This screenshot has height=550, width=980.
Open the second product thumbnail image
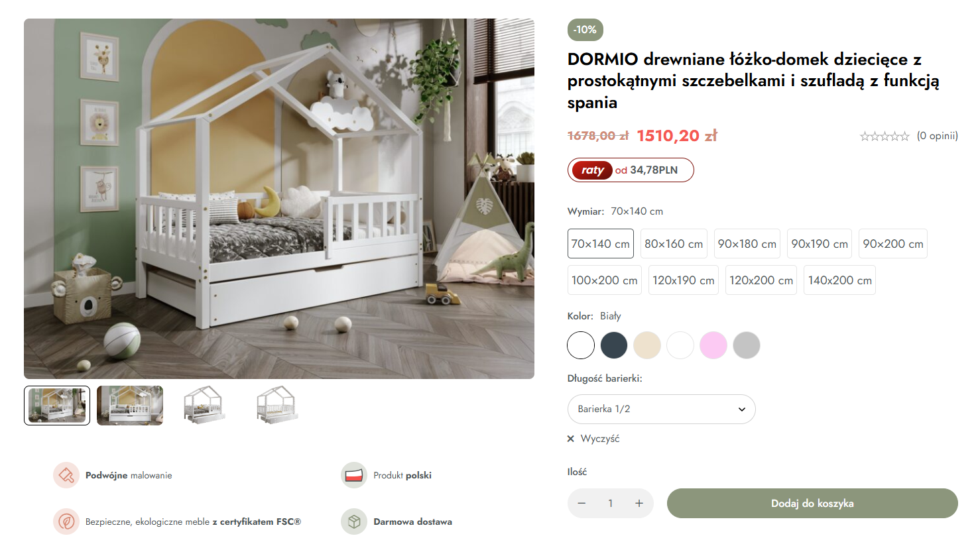(130, 406)
